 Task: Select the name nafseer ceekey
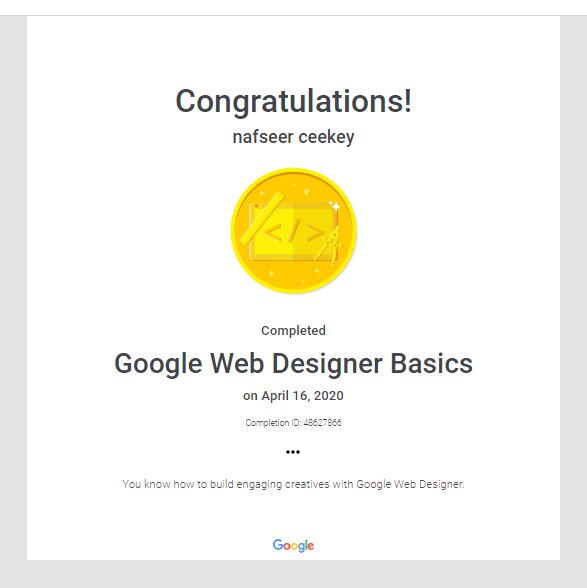pos(293,137)
